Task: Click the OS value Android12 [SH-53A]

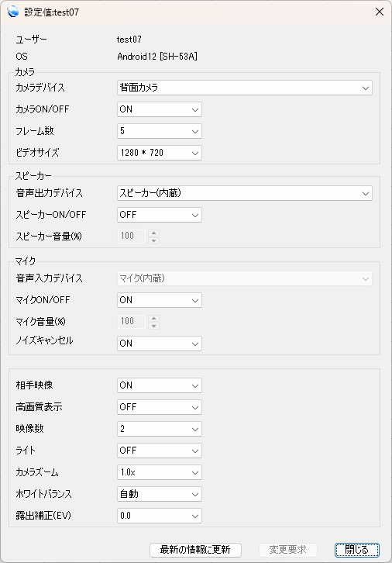Action: pos(157,57)
